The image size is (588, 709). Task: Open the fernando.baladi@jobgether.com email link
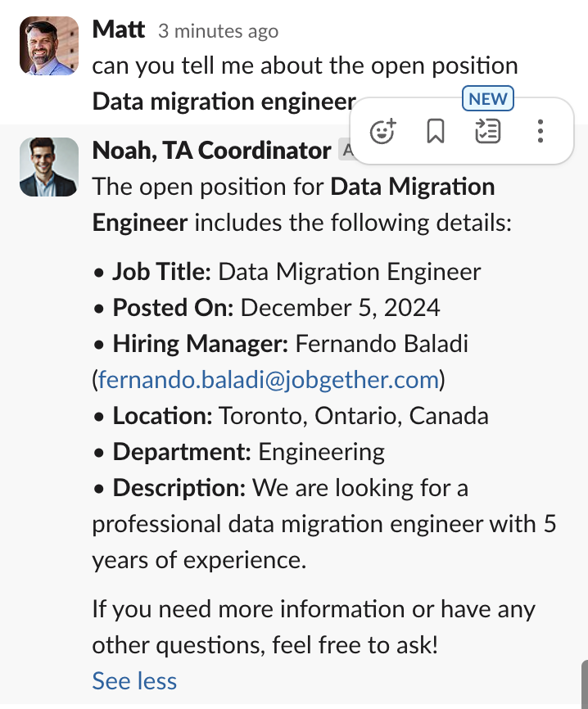click(268, 380)
